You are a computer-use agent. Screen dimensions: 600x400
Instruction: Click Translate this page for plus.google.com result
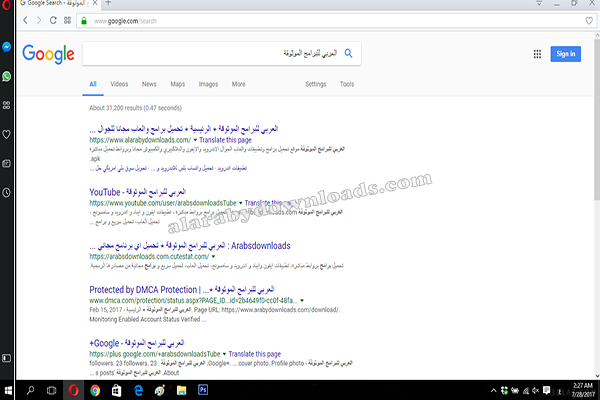pyautogui.click(x=254, y=354)
